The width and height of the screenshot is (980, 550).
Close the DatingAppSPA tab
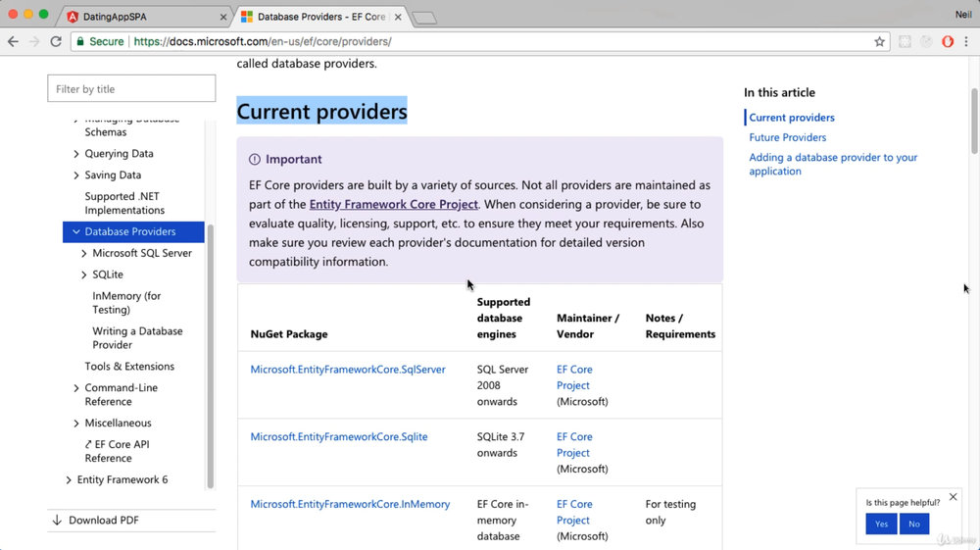pos(223,17)
